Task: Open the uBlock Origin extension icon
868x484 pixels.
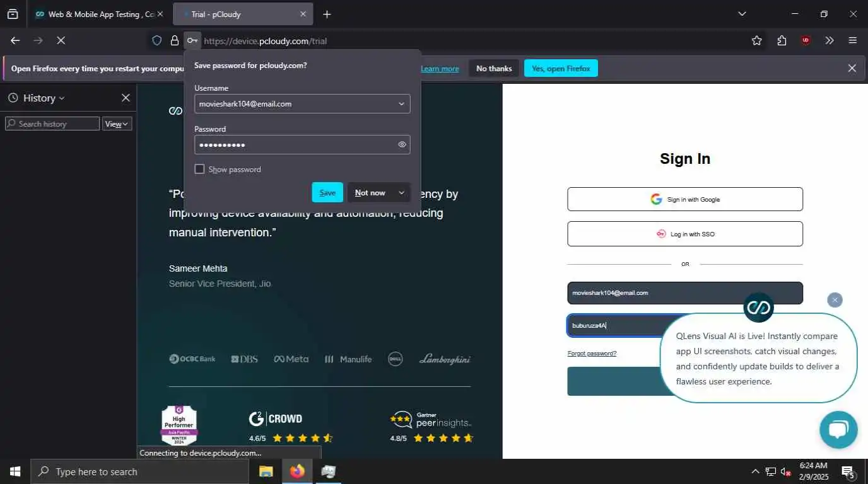Action: click(806, 40)
